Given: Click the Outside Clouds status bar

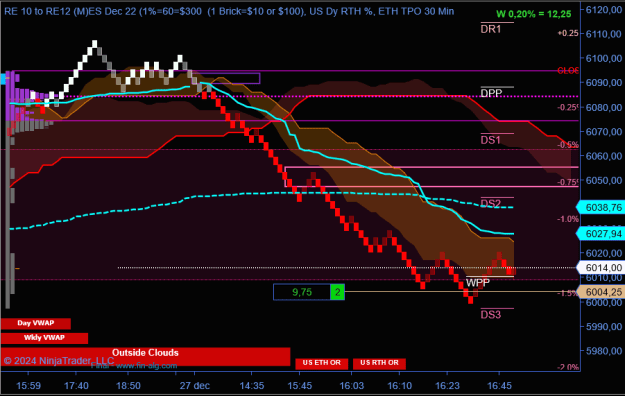Looking at the screenshot, I should (145, 356).
